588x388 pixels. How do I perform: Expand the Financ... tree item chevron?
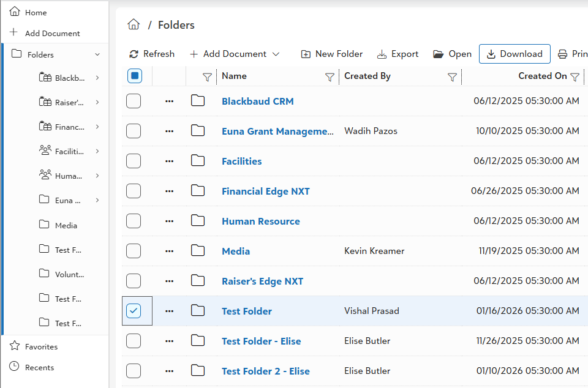[x=97, y=127]
